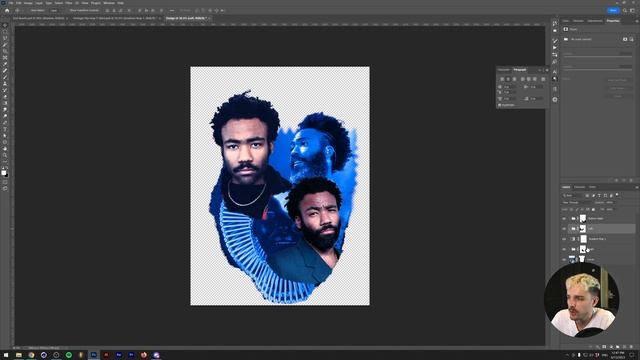This screenshot has width=640, height=360.
Task: Click lock all icon in Layers
Action: tap(593, 209)
